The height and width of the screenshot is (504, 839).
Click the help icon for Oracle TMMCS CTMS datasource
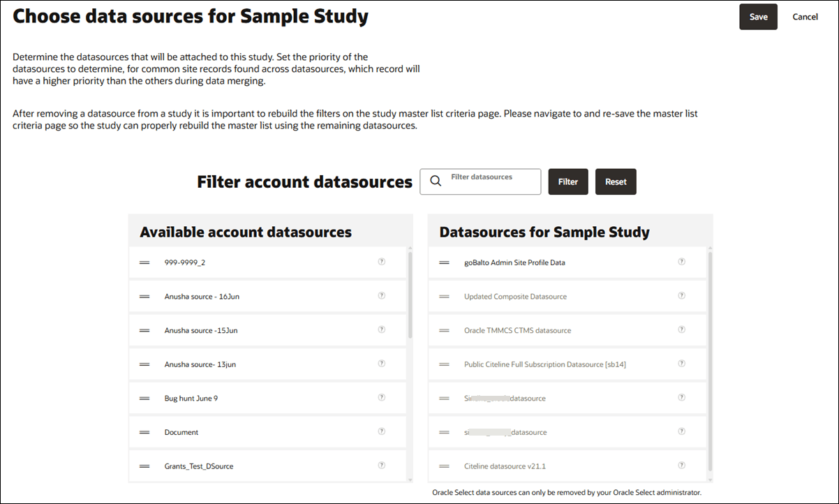pyautogui.click(x=681, y=329)
